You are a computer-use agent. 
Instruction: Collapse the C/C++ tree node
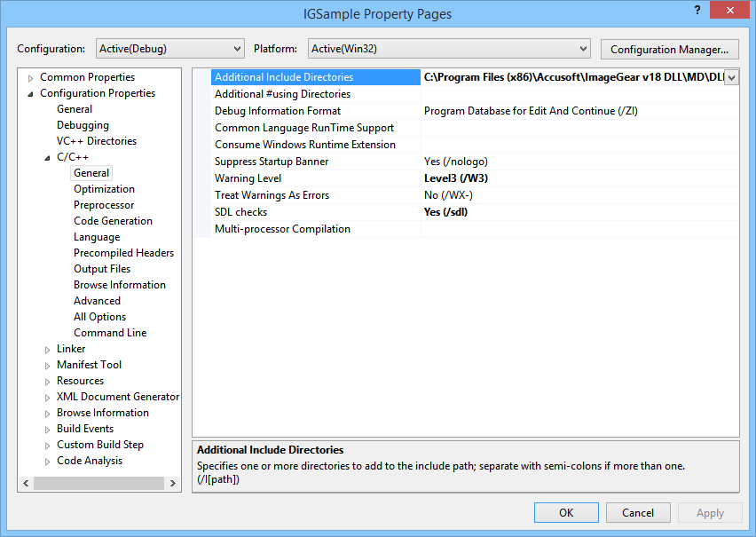[48, 158]
